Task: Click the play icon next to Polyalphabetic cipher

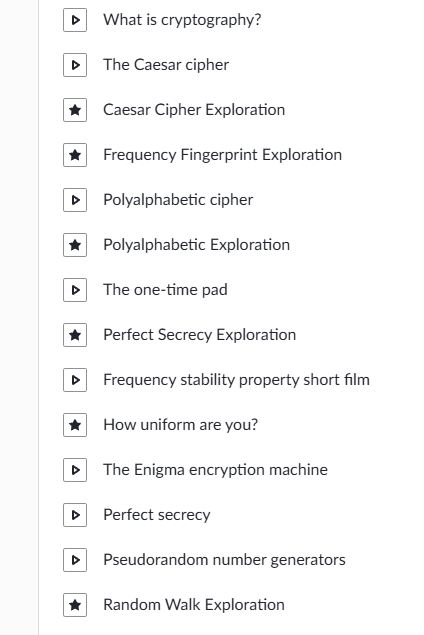Action: pos(75,200)
